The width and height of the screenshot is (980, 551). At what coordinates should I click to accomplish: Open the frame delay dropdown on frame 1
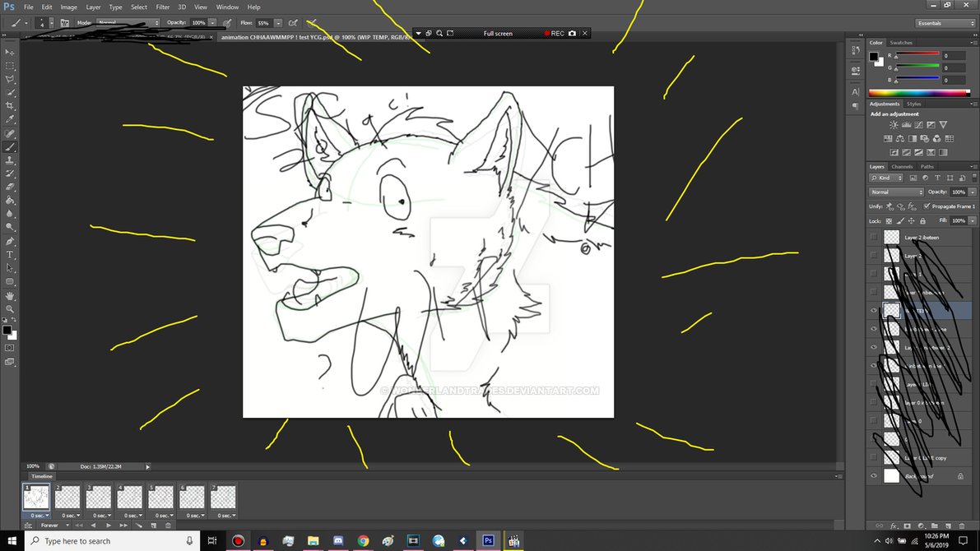pyautogui.click(x=38, y=515)
